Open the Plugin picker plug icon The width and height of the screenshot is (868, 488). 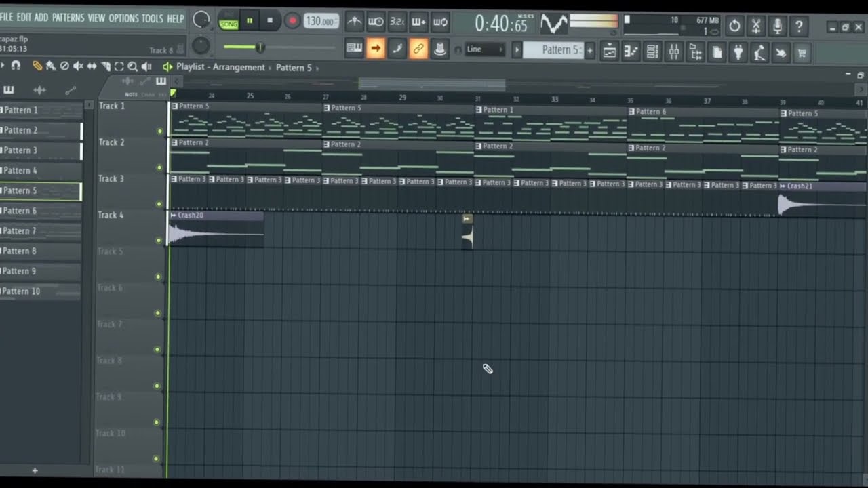(x=738, y=52)
